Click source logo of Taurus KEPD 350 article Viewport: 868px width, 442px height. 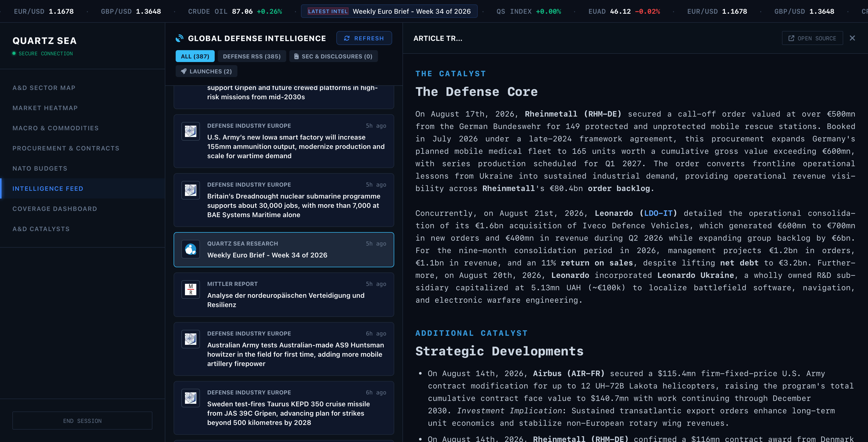(x=191, y=398)
